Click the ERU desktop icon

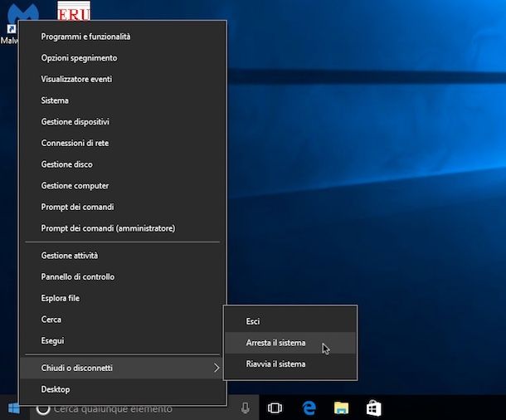coord(74,11)
